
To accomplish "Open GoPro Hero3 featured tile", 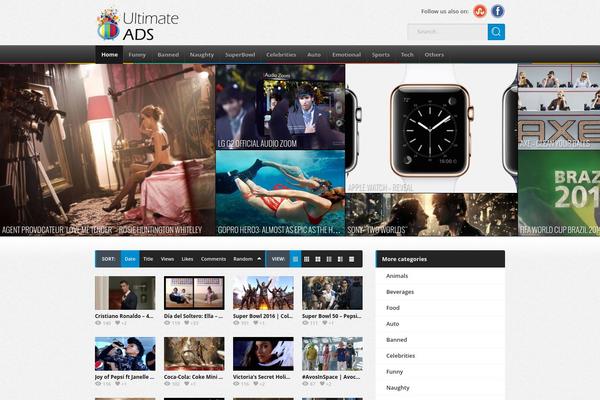I will [280, 193].
